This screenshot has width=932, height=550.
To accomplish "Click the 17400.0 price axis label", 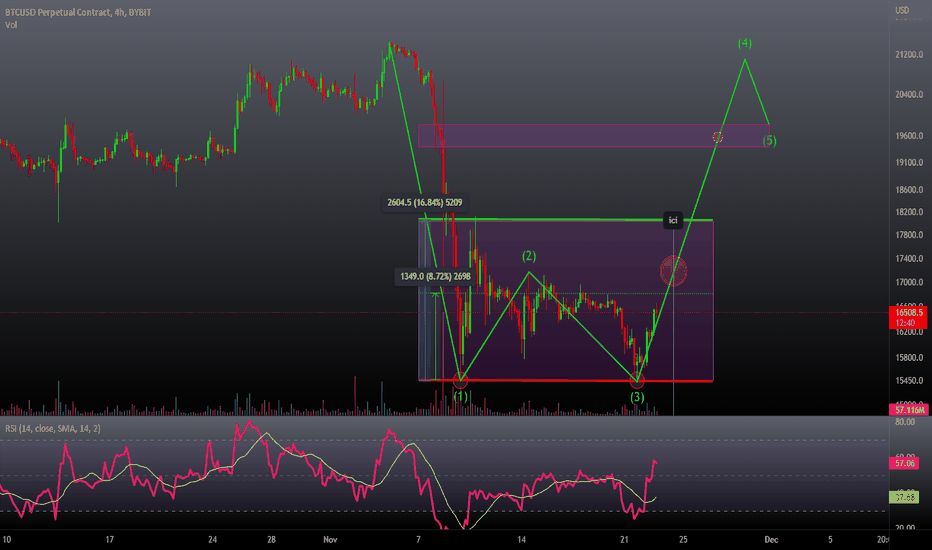I will coord(909,259).
